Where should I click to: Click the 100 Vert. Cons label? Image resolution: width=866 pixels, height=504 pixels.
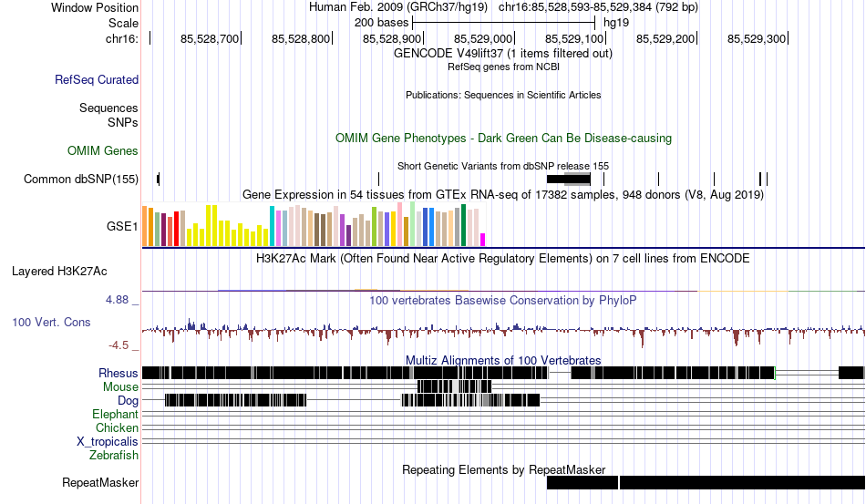[51, 322]
